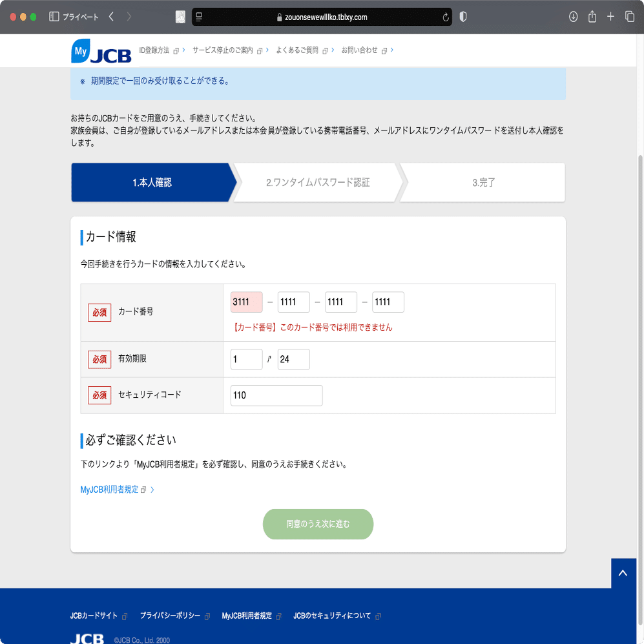Select the サービス停止のご案内 nav item
Image resolution: width=644 pixels, height=644 pixels.
(x=223, y=50)
